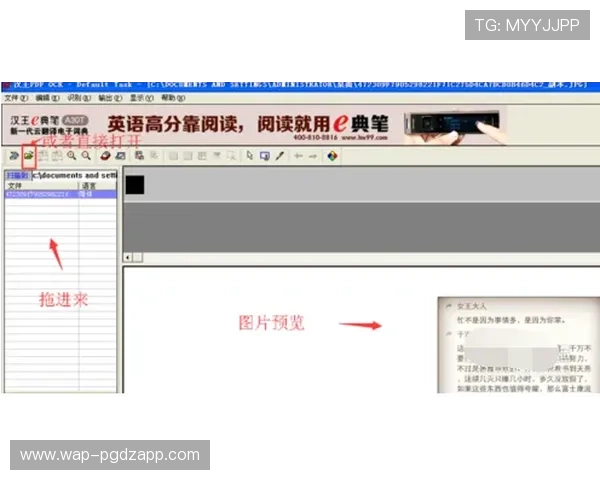This screenshot has width=600, height=480.
Task: Click the image rotate icon beside eraser
Action: point(121,156)
